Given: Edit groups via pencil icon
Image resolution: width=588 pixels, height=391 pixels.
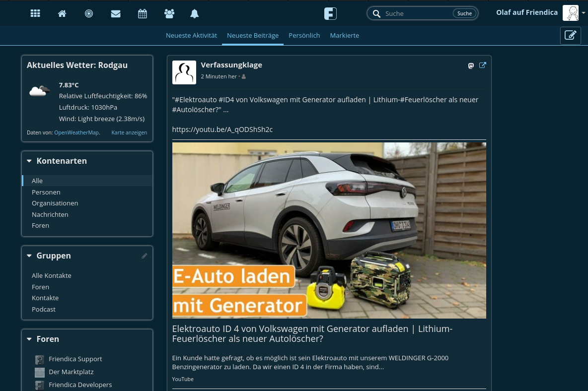Looking at the screenshot, I should coord(145,256).
